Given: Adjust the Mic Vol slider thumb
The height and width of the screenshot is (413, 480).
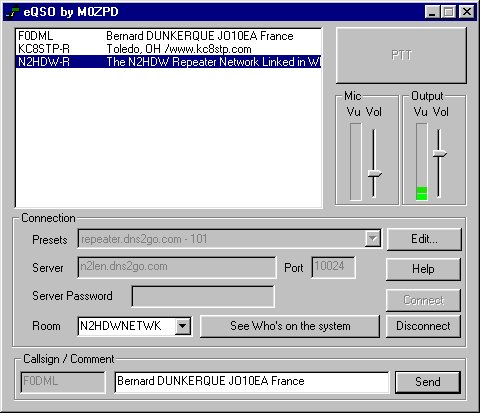Looking at the screenshot, I should point(375,174).
